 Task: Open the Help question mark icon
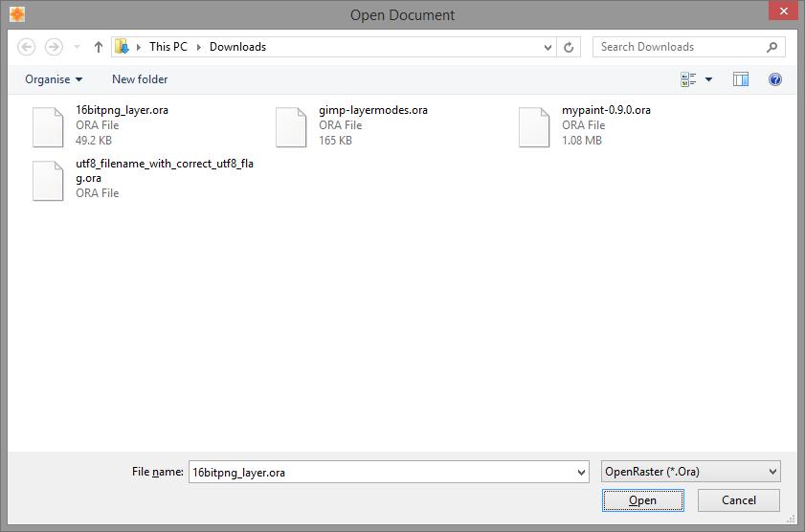point(775,79)
